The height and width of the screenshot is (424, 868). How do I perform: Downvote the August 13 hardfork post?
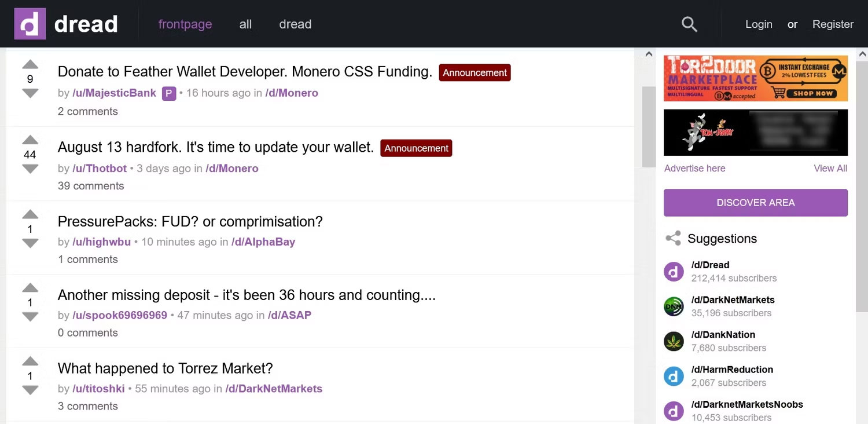tap(30, 169)
